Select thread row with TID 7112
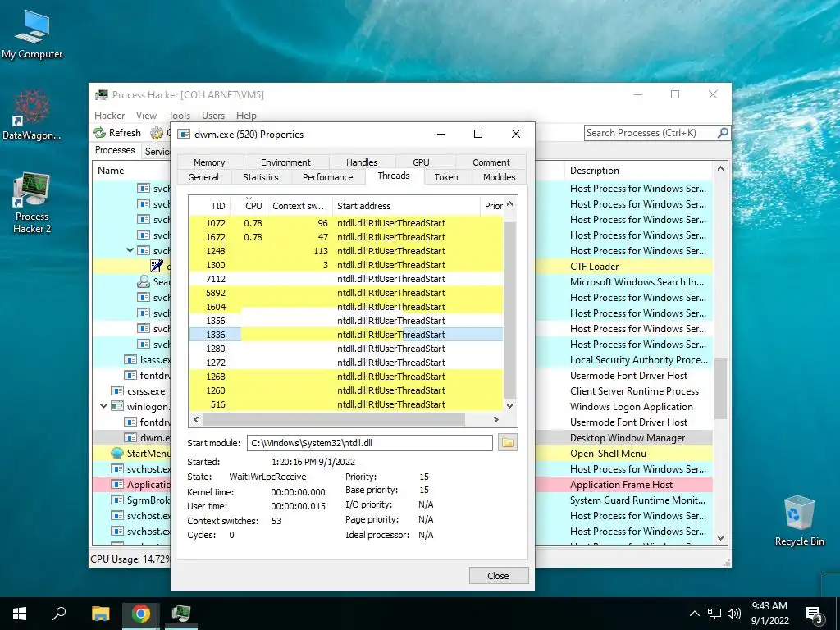The height and width of the screenshot is (630, 840). click(346, 279)
